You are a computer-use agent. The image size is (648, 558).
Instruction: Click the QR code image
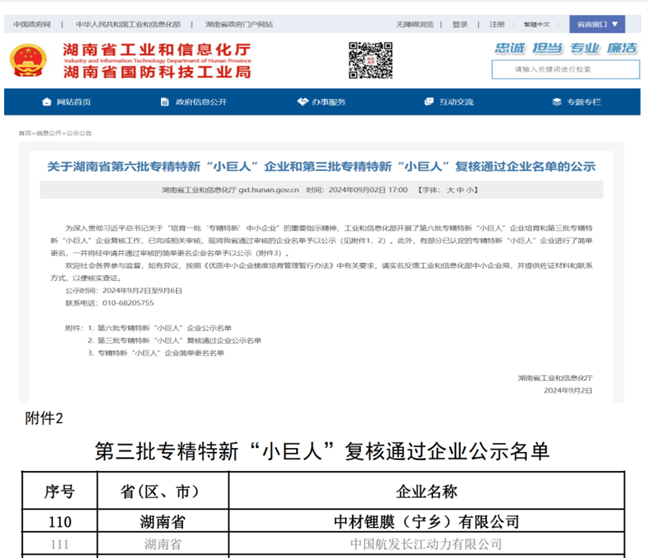point(369,60)
